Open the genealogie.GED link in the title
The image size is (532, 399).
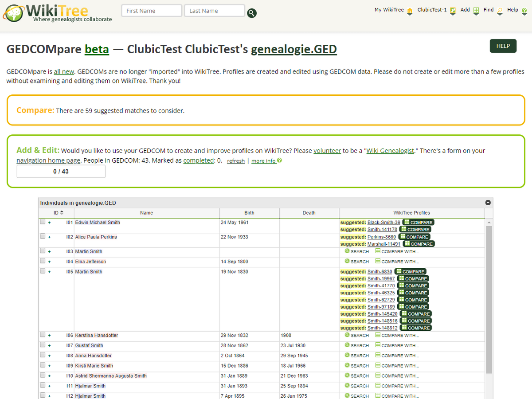pos(294,49)
